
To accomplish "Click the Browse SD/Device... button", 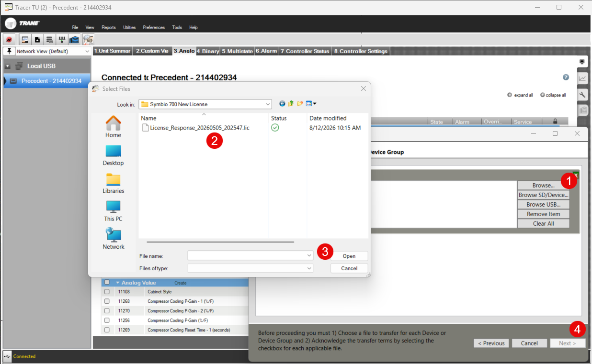I will click(x=543, y=195).
